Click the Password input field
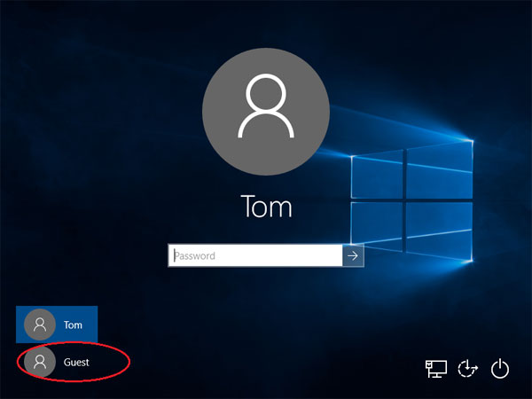The height and width of the screenshot is (399, 532). (x=255, y=255)
